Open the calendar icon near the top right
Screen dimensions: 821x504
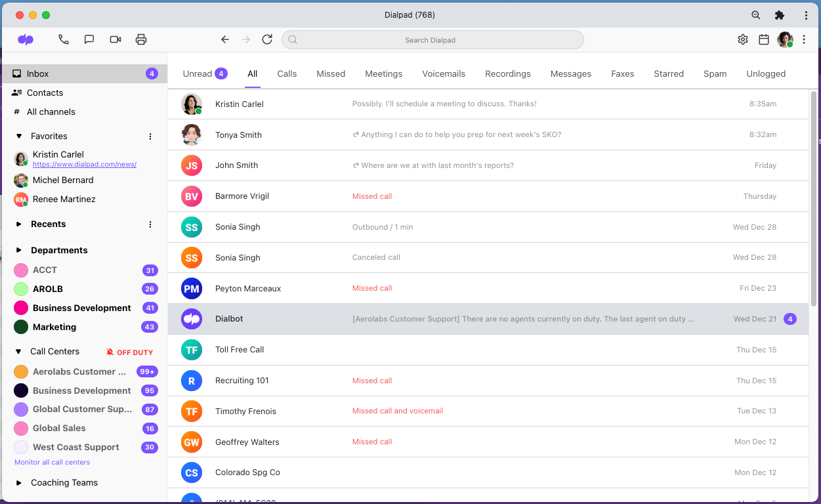(x=763, y=39)
